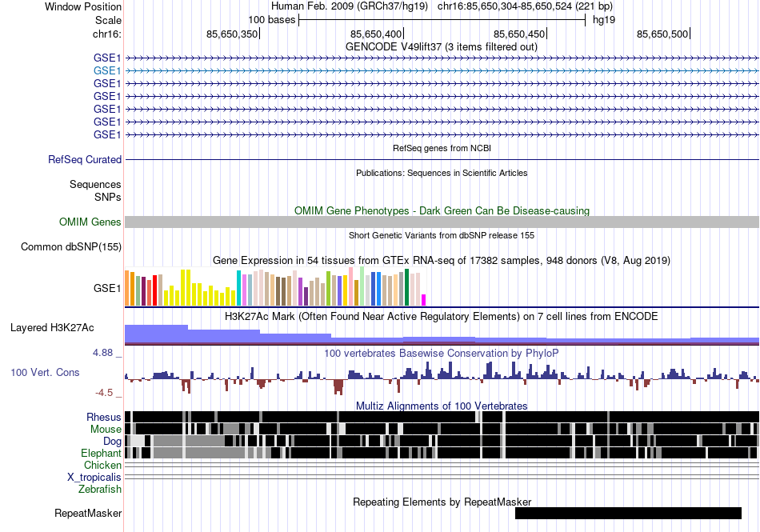Click the "Common dbSNP(155)" track label

(71, 246)
